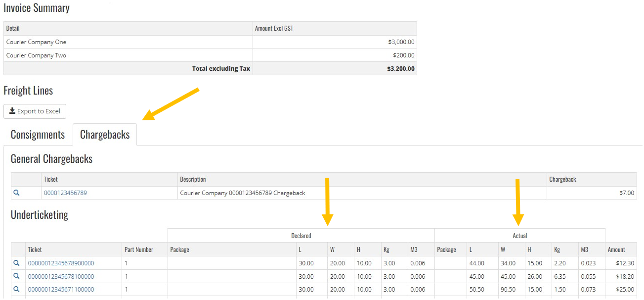This screenshot has height=300, width=644.
Task: Open ticket link 00000012345671100000
Action: coord(61,290)
